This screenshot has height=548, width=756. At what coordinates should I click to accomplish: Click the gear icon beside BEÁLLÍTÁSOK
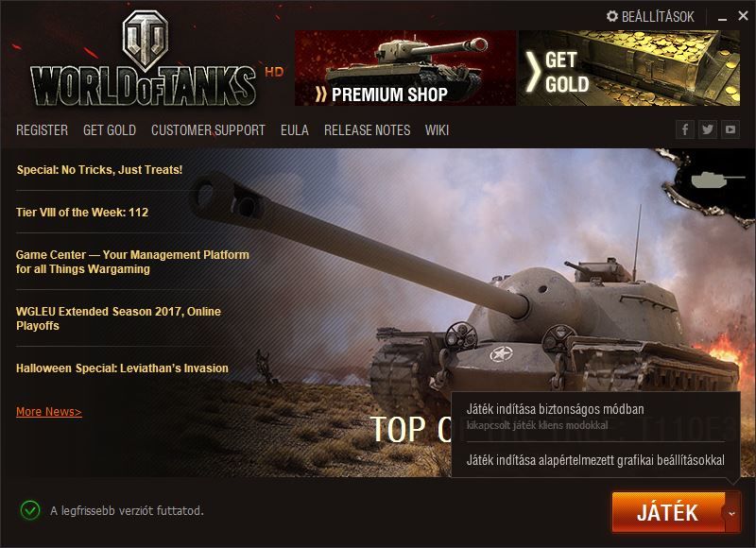tap(611, 16)
